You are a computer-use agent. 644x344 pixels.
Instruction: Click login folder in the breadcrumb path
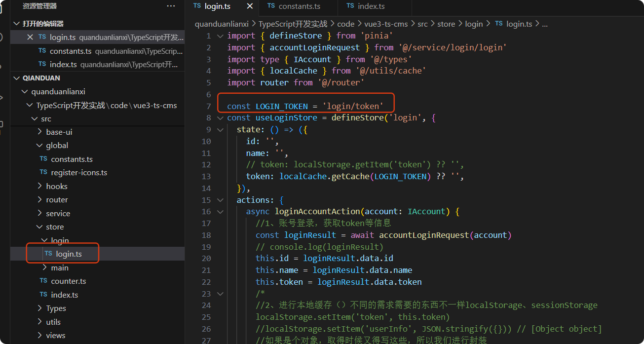pyautogui.click(x=474, y=24)
